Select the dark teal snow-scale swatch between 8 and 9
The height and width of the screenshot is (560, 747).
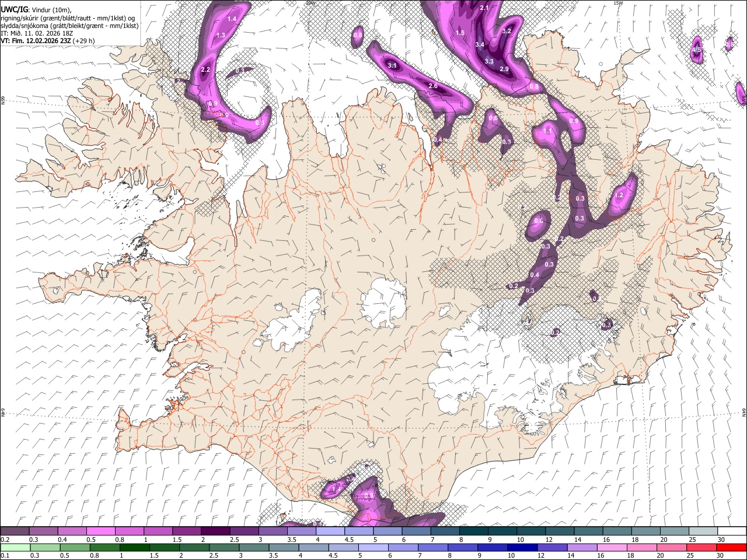pos(473,531)
